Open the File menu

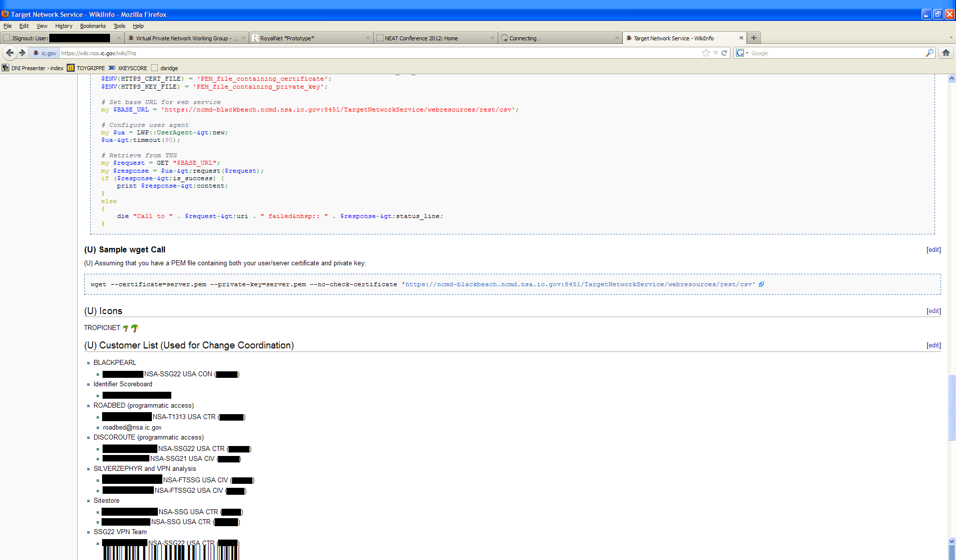(x=7, y=26)
